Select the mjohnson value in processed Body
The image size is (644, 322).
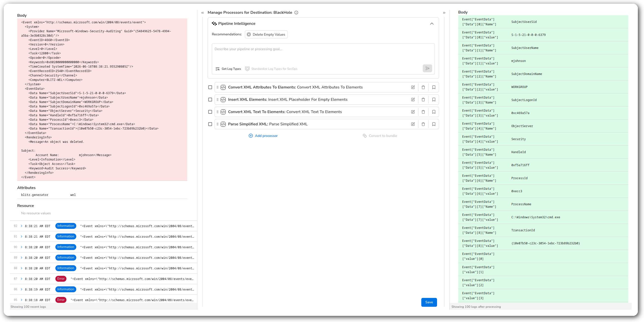click(518, 61)
